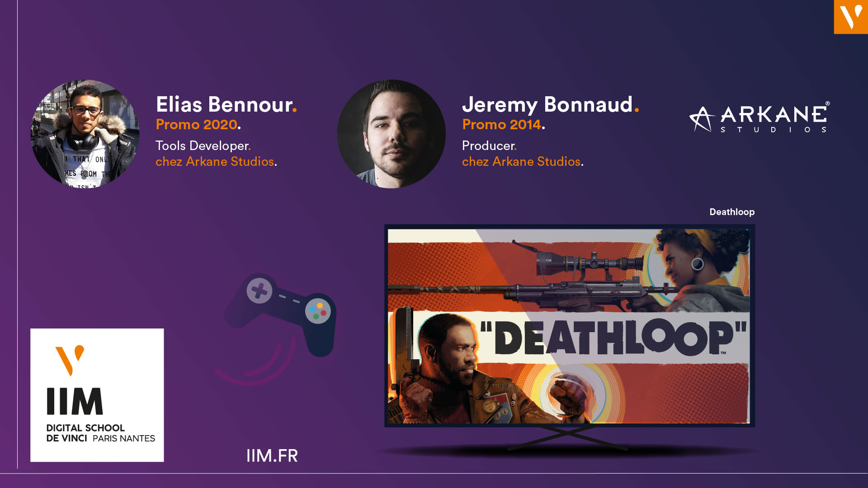The width and height of the screenshot is (868, 488).
Task: Click the Producer job title
Action: pos(489,145)
